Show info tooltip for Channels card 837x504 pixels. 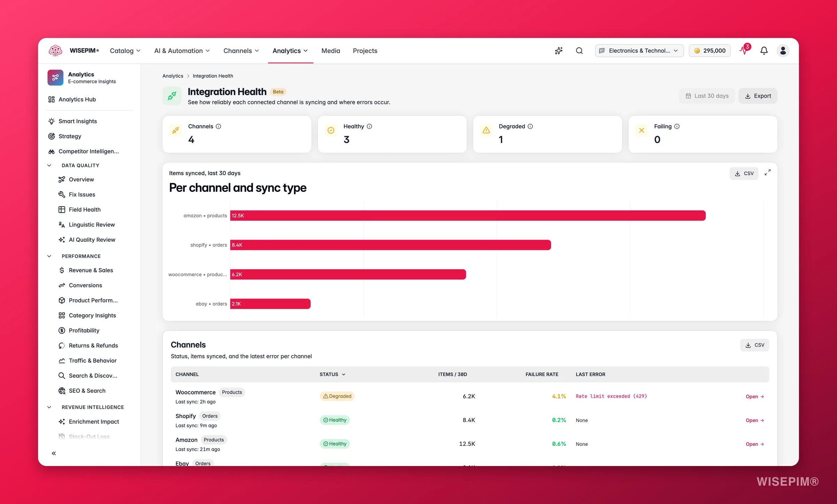[218, 126]
